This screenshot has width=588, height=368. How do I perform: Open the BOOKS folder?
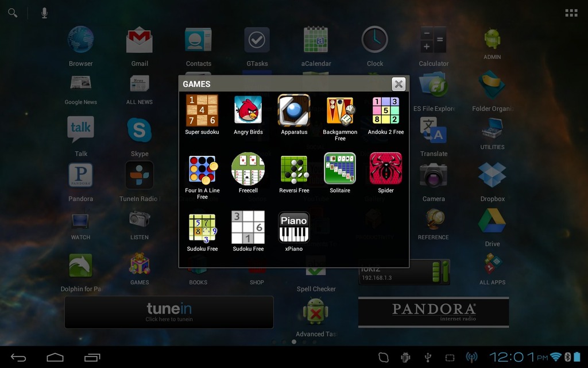coord(198,264)
